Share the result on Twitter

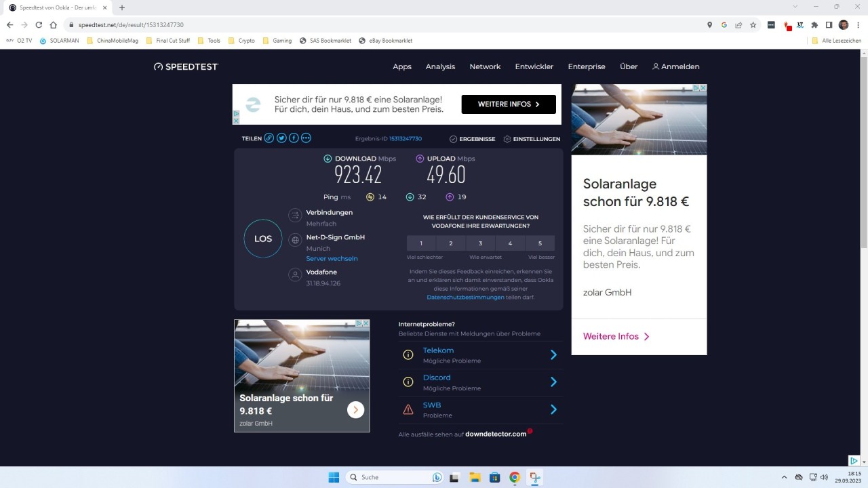point(281,138)
